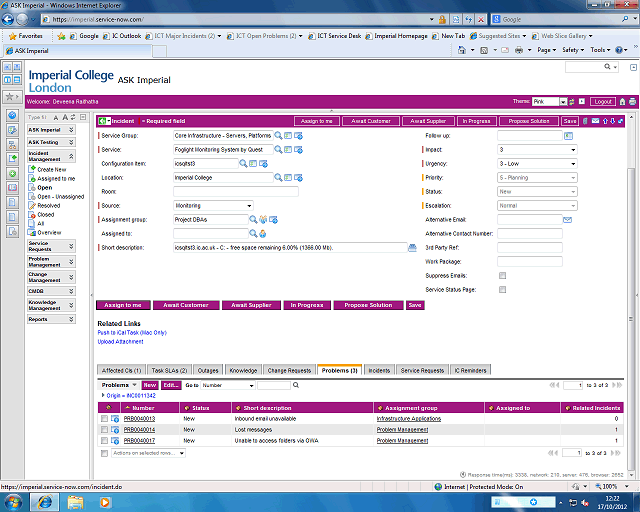Click the lookup icon for Assigned to
Screen dimensions: 640x512
pos(252,233)
